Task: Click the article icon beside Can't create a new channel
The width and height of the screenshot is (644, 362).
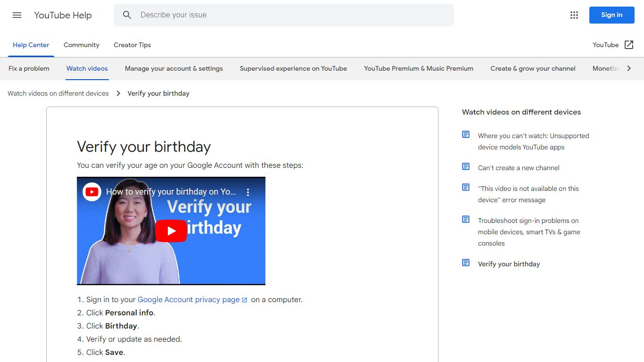Action: [x=466, y=166]
